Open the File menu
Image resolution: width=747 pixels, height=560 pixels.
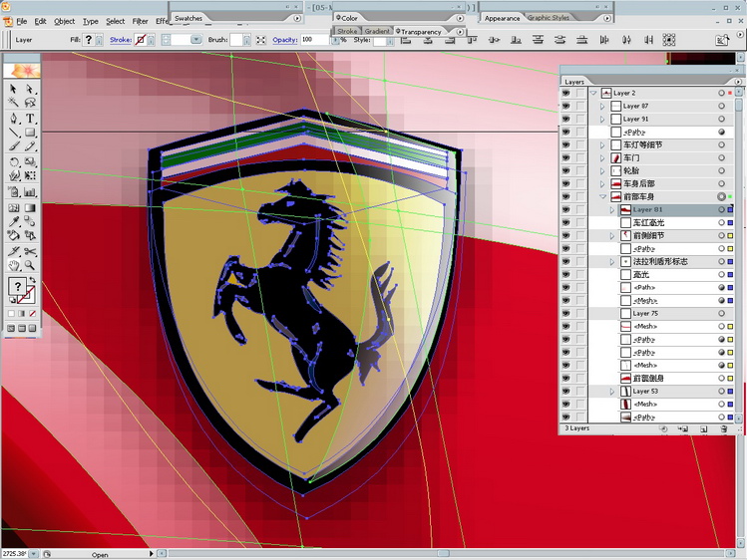tap(22, 21)
